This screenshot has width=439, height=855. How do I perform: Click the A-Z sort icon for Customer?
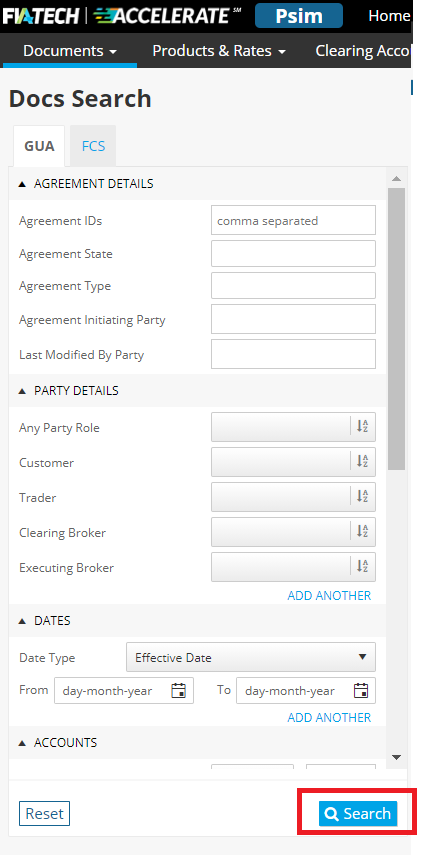363,462
